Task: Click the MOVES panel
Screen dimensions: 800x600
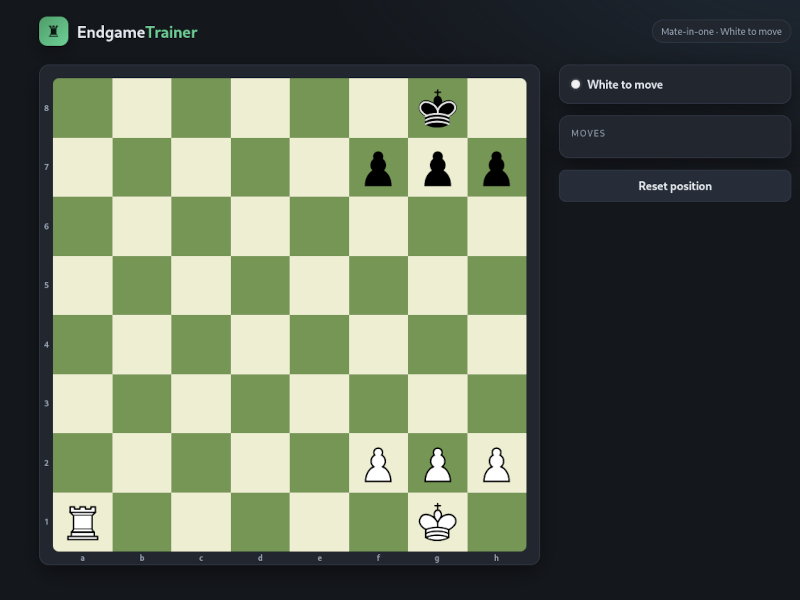Action: pyautogui.click(x=675, y=136)
